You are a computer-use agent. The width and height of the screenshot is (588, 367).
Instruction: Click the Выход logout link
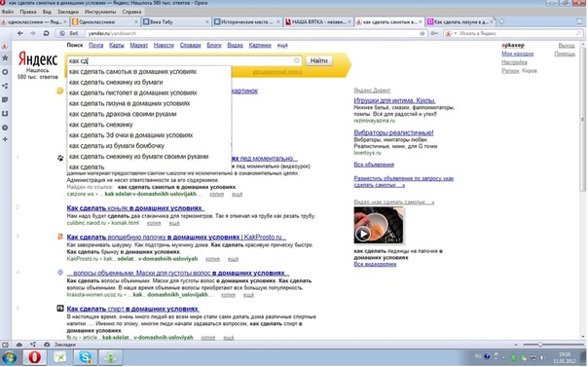pyautogui.click(x=567, y=46)
